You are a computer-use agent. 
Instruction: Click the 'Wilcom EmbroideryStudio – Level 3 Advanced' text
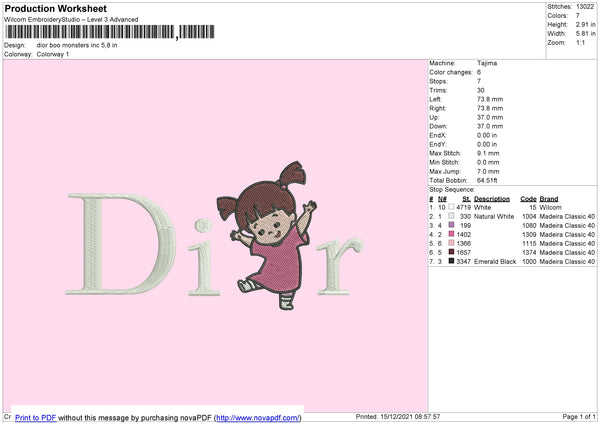[71, 20]
